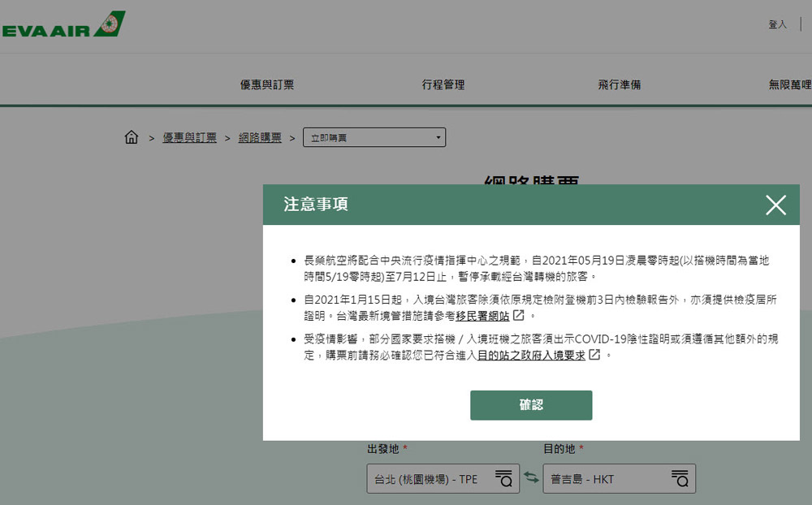
Task: Open the 行程管理 menu
Action: click(443, 84)
